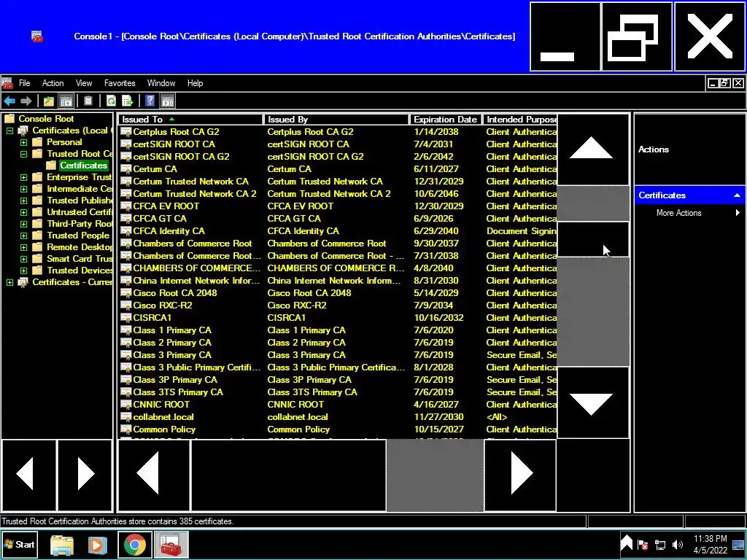Image resolution: width=747 pixels, height=560 pixels.
Task: Click the network tray icon
Action: 660,544
